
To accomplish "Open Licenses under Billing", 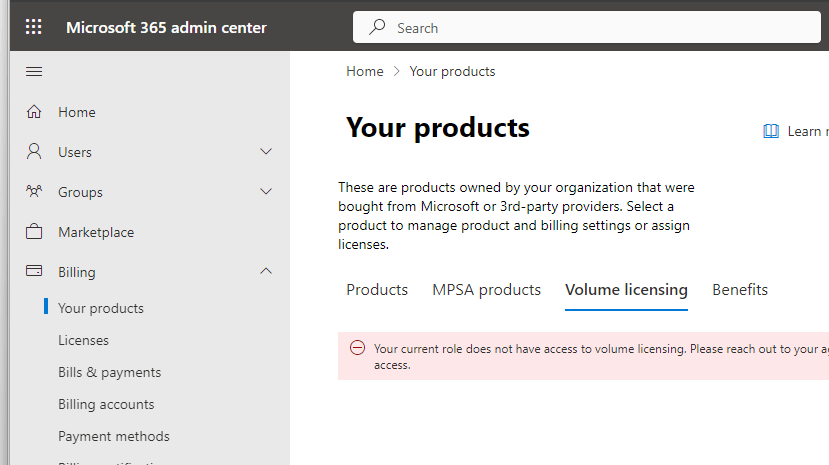I will pos(83,340).
